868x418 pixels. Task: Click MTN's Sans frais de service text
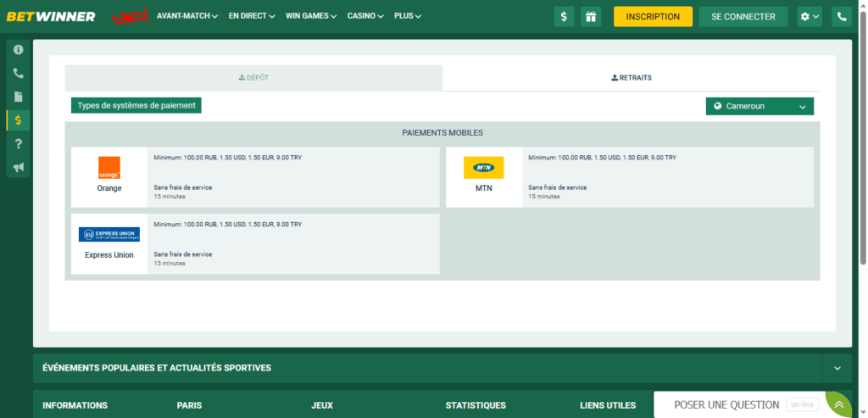pyautogui.click(x=558, y=187)
